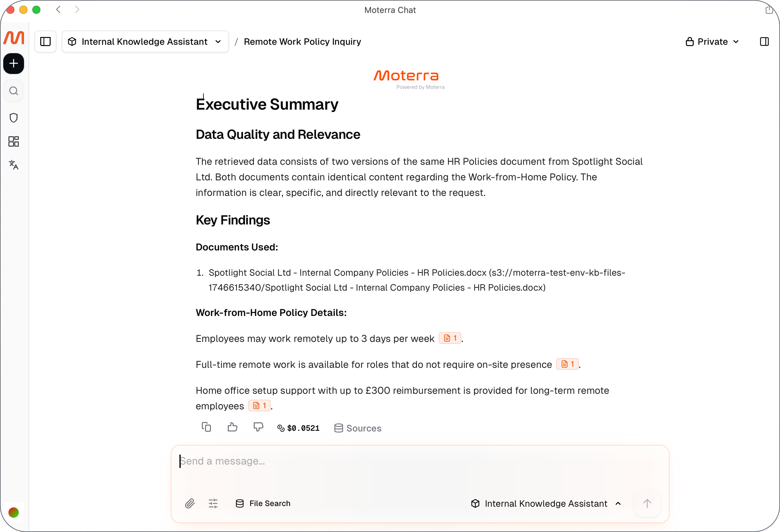This screenshot has width=780, height=532.
Task: Open the shield icon in sidebar
Action: click(x=14, y=118)
